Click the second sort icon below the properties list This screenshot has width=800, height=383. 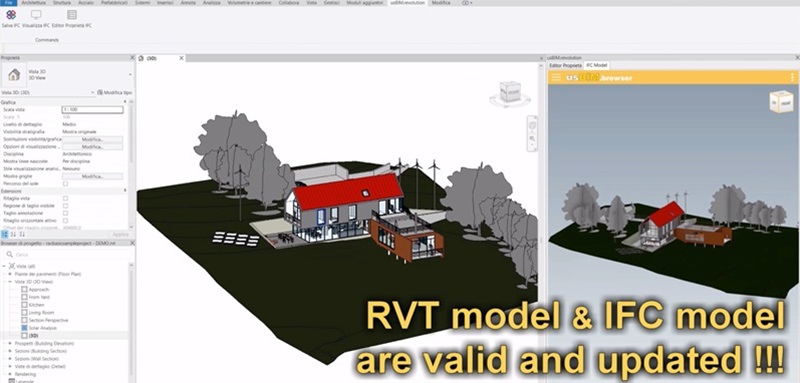13,234
